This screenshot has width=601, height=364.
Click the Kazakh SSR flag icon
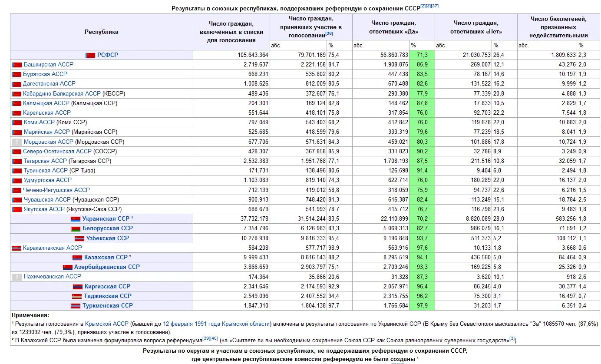[x=77, y=258]
